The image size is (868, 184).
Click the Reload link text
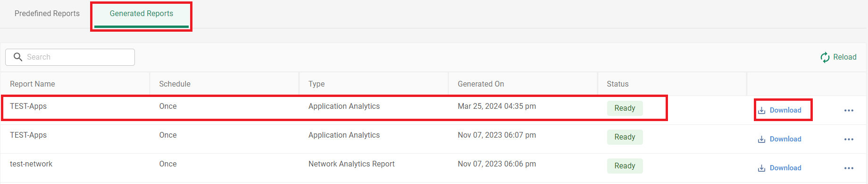point(844,57)
